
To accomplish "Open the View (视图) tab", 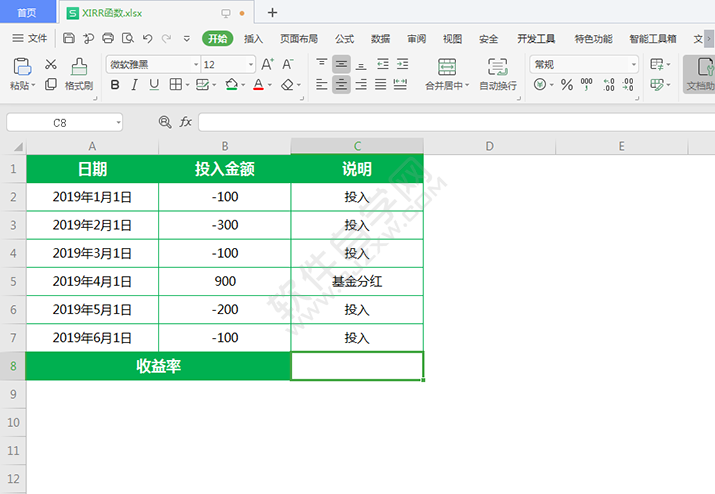I will [x=452, y=39].
